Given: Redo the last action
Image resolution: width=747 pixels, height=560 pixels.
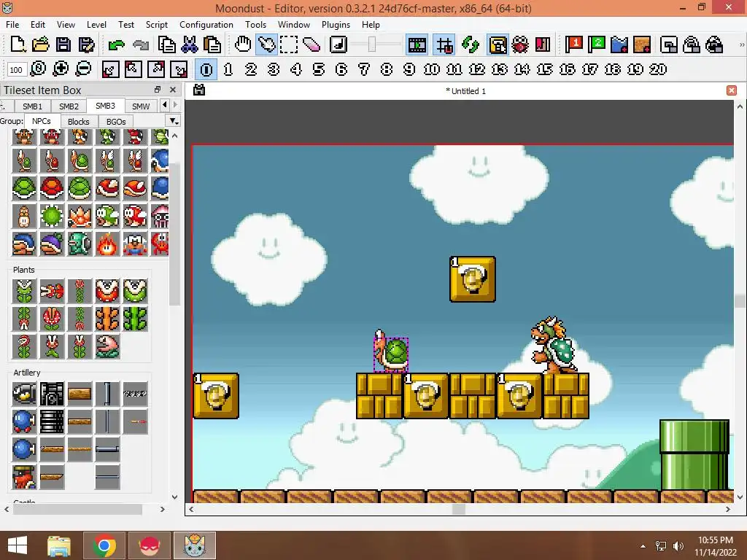Looking at the screenshot, I should 141,45.
